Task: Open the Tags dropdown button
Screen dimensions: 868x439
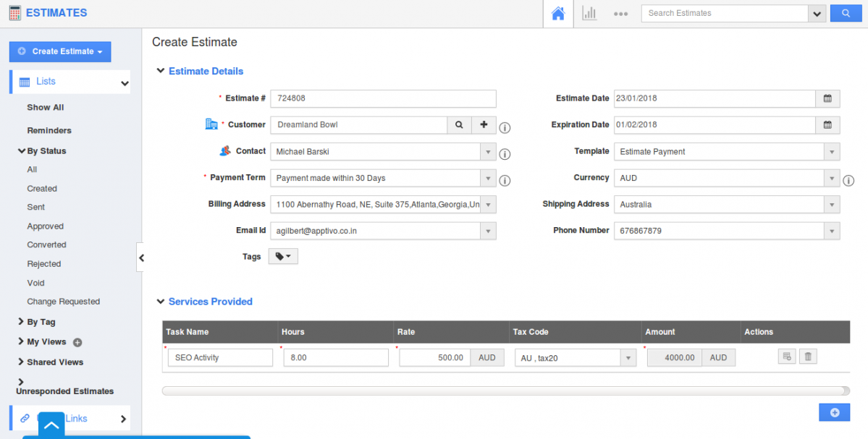Action: click(x=284, y=257)
